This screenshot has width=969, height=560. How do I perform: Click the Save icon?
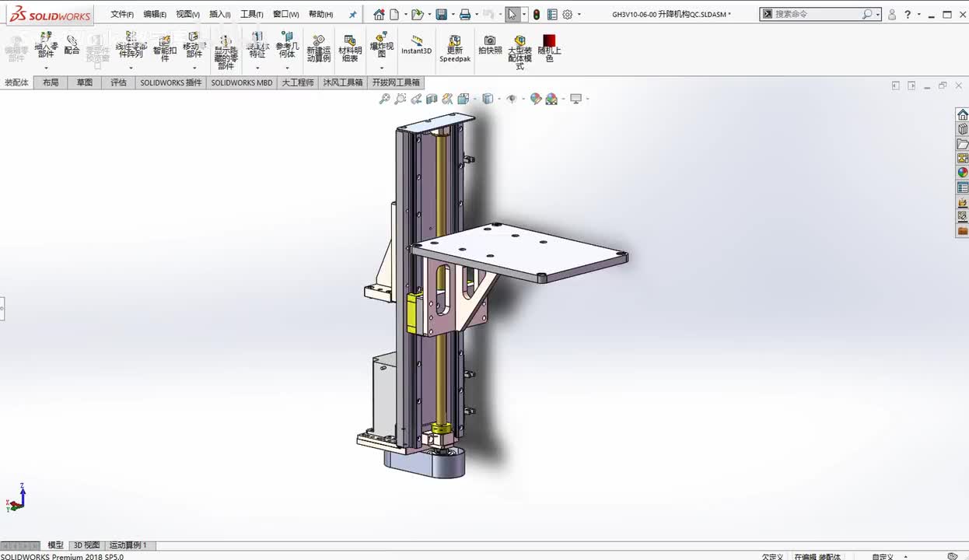point(441,14)
